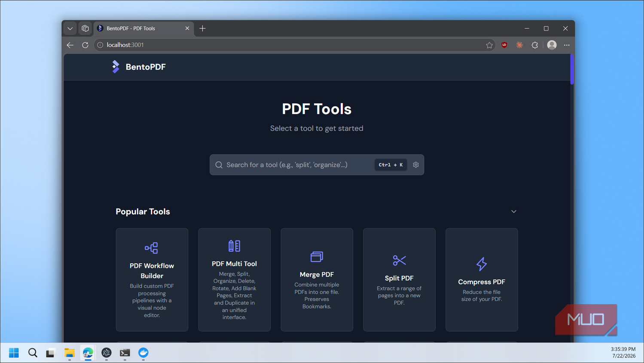Collapse the Popular Tools section chevron
644x363 pixels.
[x=514, y=212]
